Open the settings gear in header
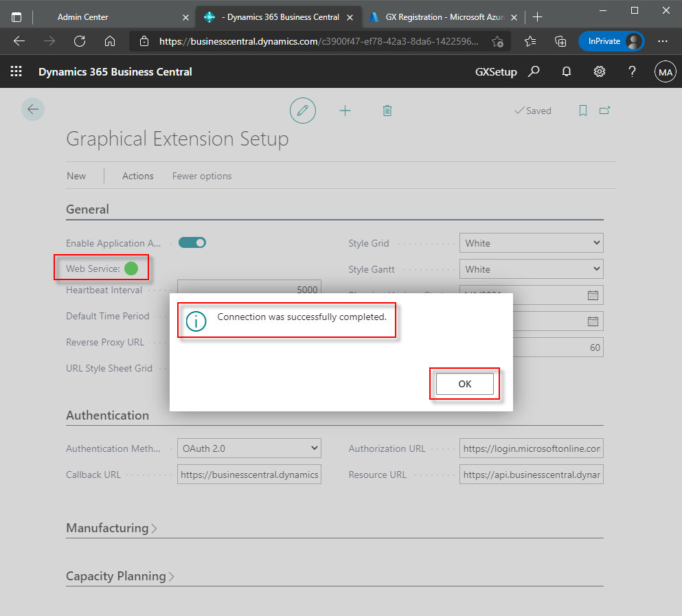Viewport: 682px width, 616px height. click(599, 71)
